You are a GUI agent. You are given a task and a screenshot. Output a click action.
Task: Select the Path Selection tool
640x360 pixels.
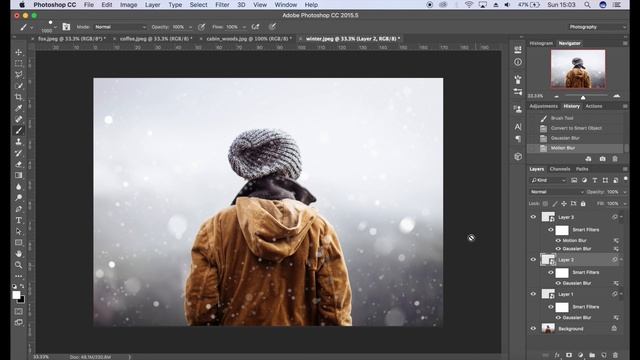coord(19,231)
